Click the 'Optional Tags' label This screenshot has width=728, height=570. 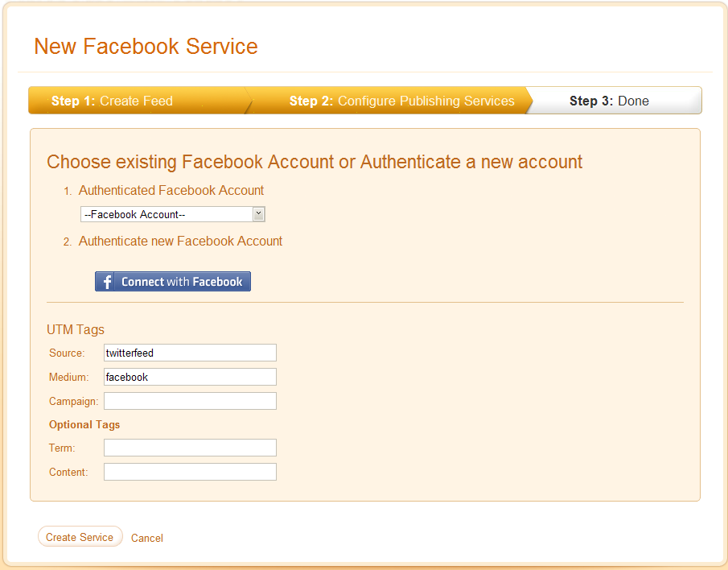pos(84,424)
